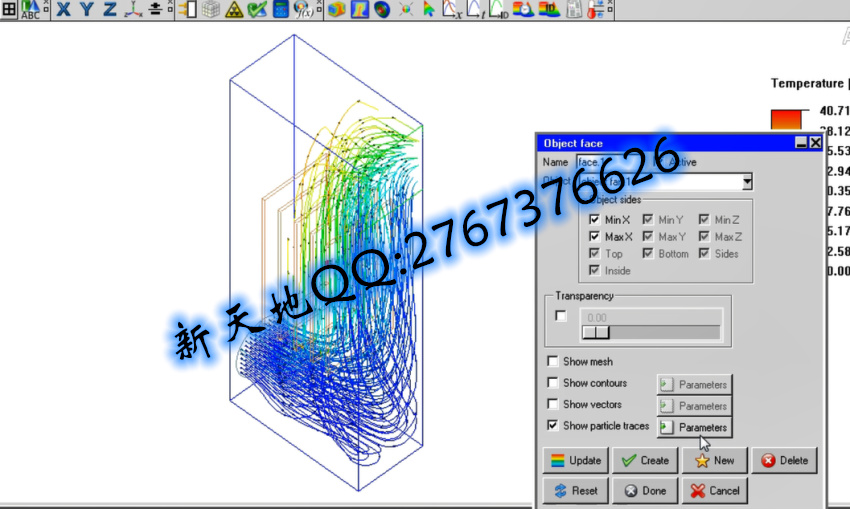Toggle the Max X object side

pos(594,236)
